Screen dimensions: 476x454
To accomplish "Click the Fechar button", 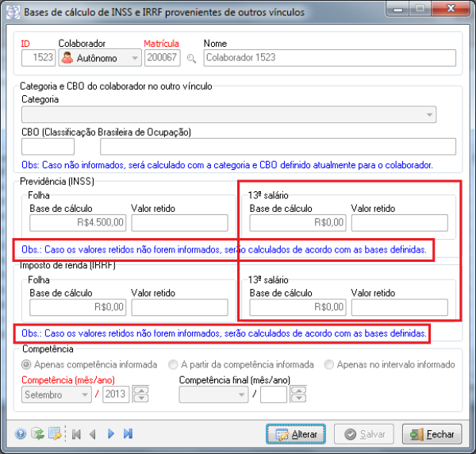I will click(x=432, y=434).
